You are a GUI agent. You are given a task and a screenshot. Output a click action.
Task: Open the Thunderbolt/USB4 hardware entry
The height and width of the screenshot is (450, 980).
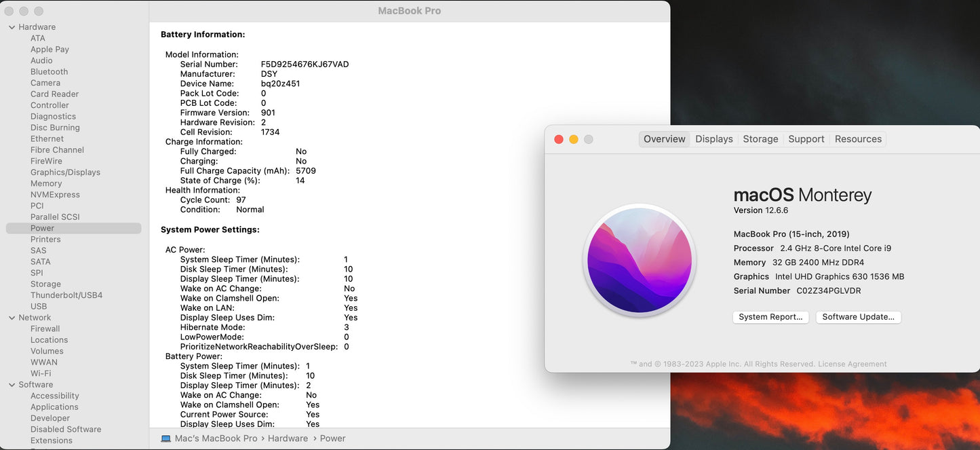coord(66,295)
